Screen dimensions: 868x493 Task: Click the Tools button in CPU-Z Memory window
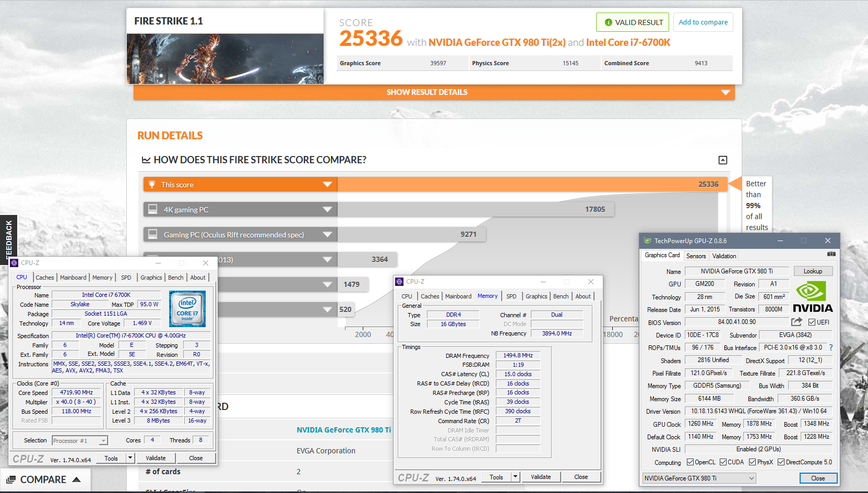click(x=496, y=477)
